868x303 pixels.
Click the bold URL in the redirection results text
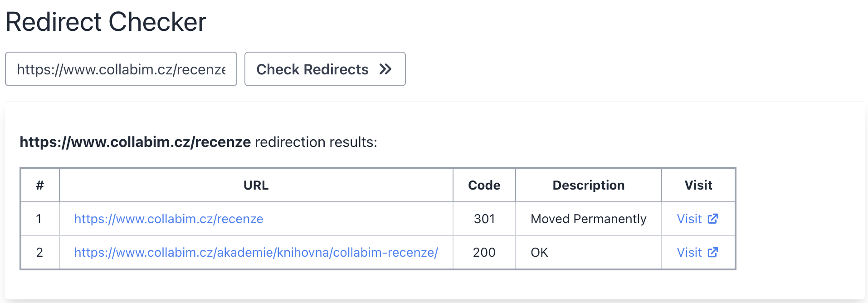click(135, 142)
